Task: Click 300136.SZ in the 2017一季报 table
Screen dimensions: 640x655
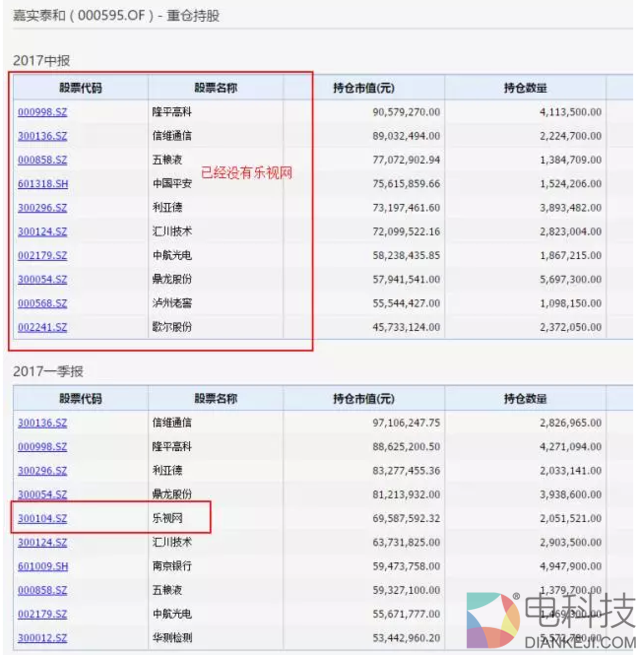Action: click(x=42, y=423)
